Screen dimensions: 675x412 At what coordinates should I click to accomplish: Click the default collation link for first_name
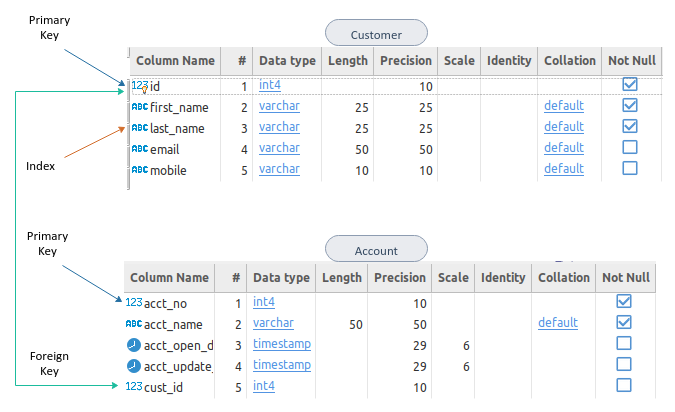pos(564,106)
